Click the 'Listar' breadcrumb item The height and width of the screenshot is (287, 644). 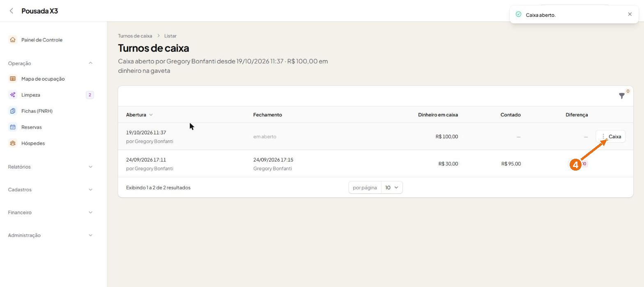(170, 36)
